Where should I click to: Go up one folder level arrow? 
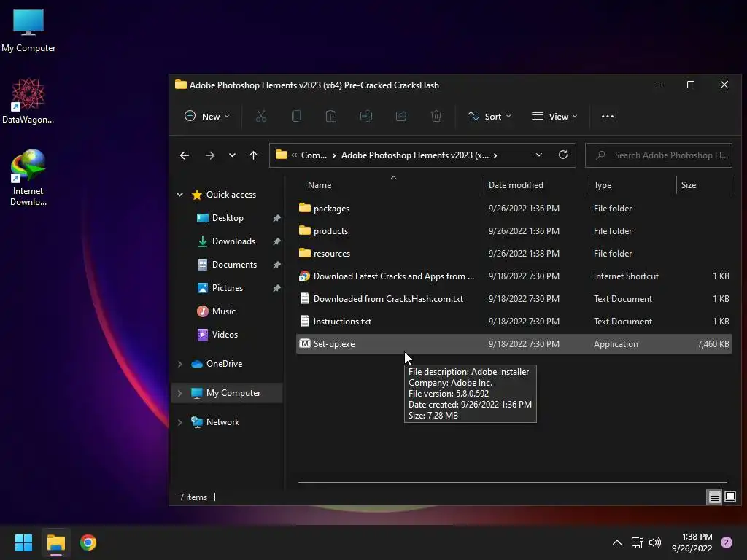tap(253, 155)
